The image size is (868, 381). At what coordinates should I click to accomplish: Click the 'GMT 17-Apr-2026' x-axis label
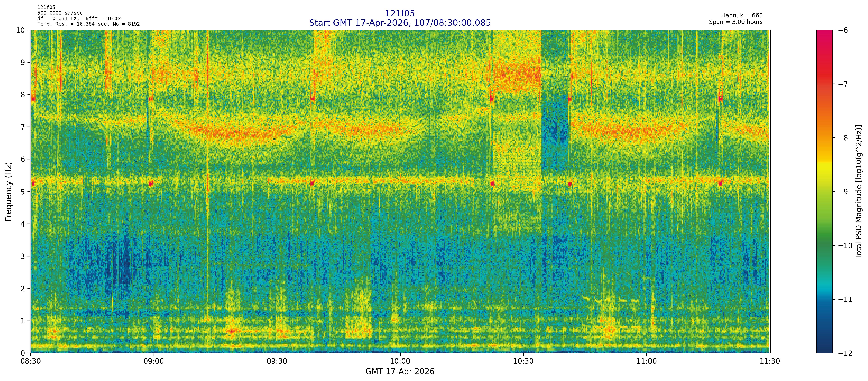tap(400, 372)
